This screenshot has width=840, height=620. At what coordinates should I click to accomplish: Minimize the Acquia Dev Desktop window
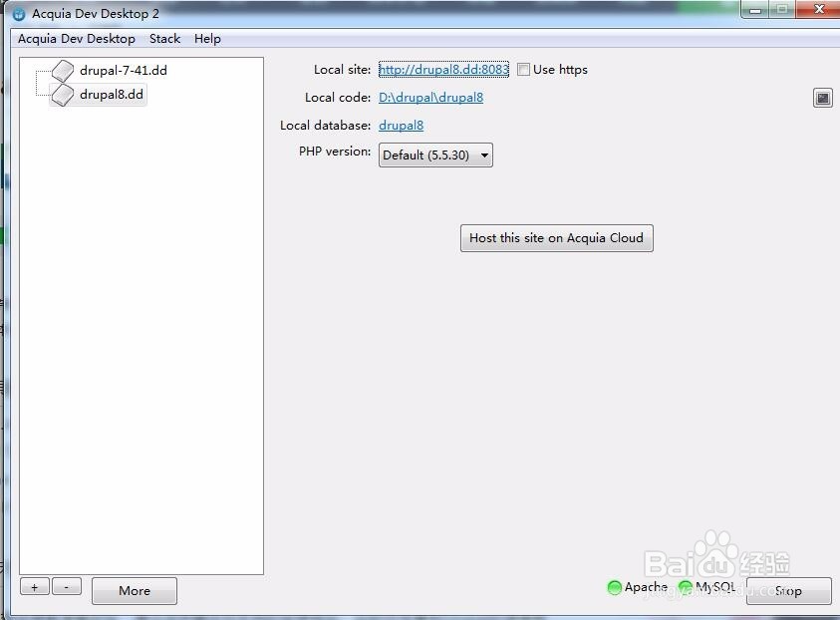[755, 10]
